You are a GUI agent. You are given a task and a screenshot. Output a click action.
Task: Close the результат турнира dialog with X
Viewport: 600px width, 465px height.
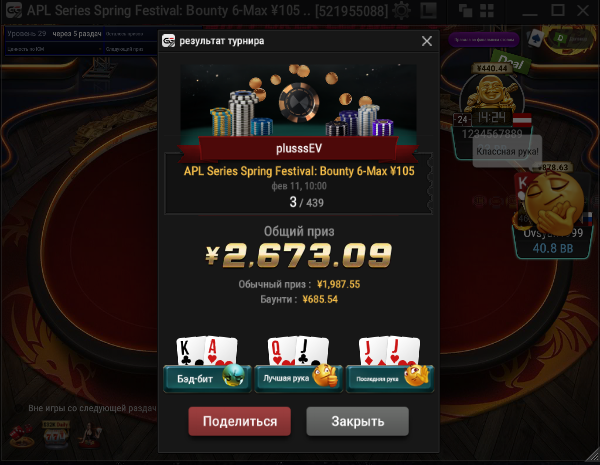tap(427, 41)
